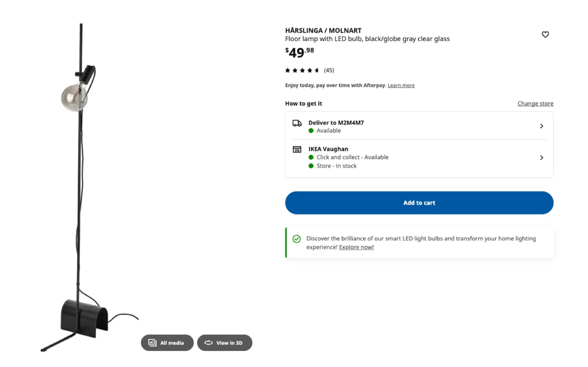
Task: Add the floor lamp to cart
Action: (419, 203)
